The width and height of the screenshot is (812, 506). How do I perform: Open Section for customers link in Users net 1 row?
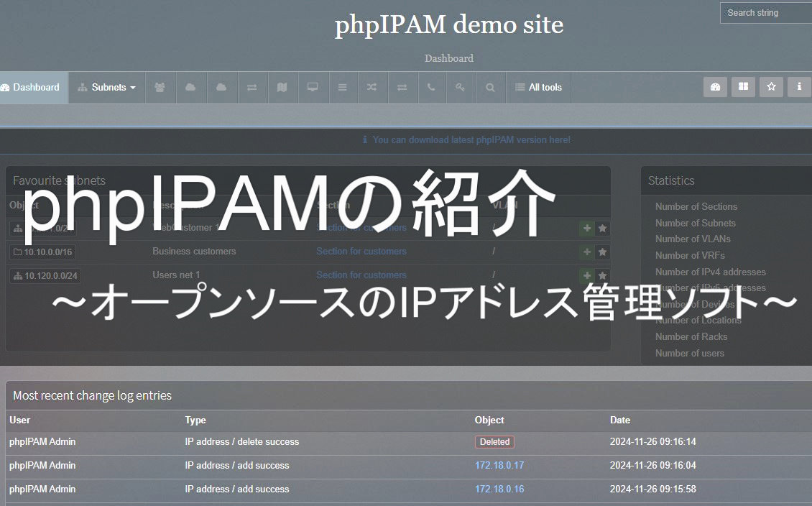pyautogui.click(x=361, y=275)
